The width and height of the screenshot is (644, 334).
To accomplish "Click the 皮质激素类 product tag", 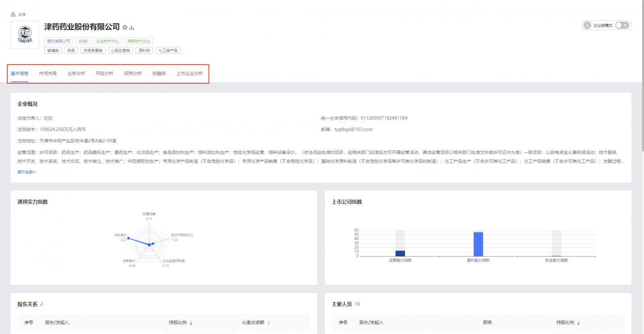I will (93, 50).
